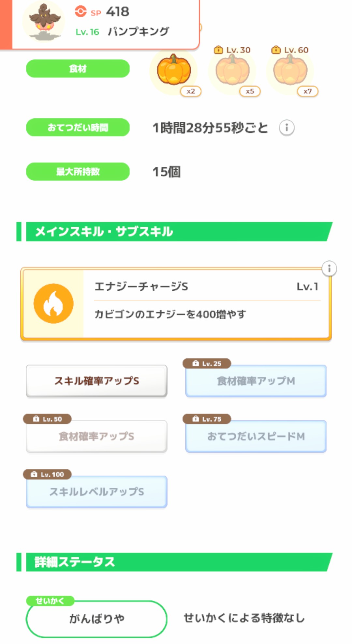Open info for helping time interval
This screenshot has width=352, height=644.
[286, 128]
